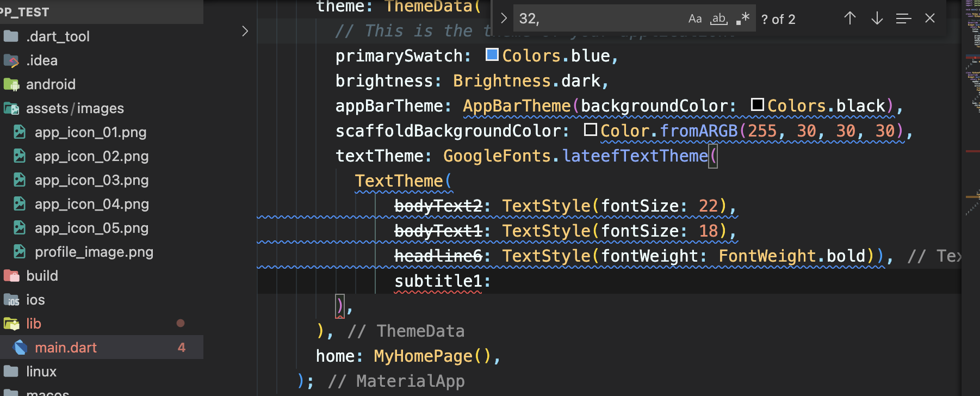Click image icon of app_icon_03.png
Screen dimensions: 980x396
pos(20,180)
